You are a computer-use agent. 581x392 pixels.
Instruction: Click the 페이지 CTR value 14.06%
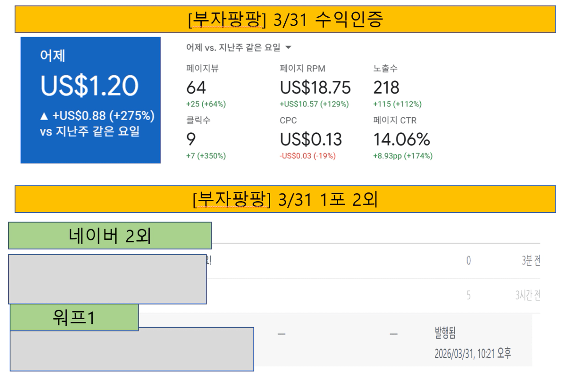401,139
